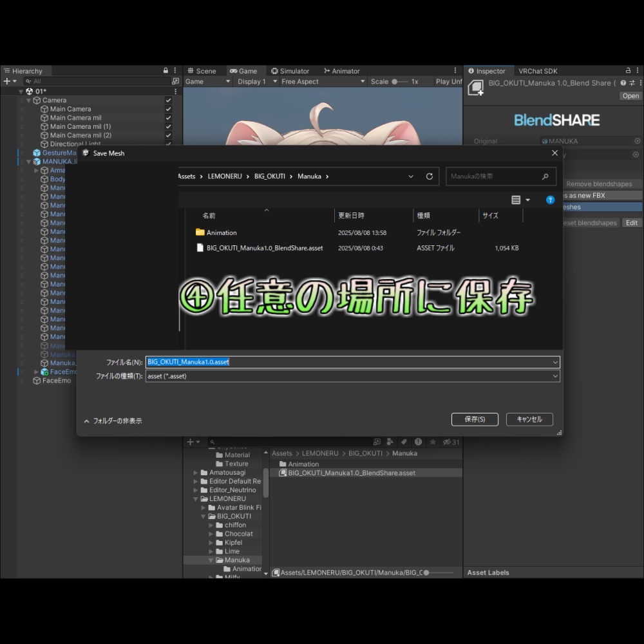This screenshot has width=644, height=644.
Task: Click Edit button in Inspector
Action: 631,223
